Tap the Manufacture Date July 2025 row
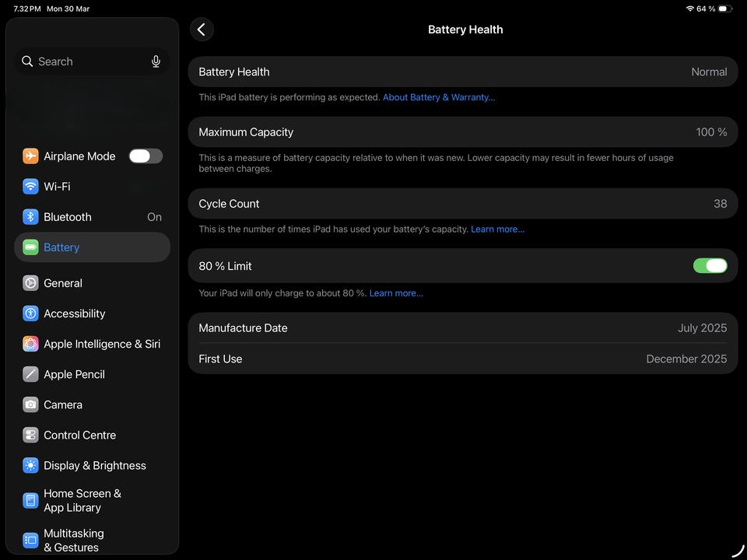The image size is (747, 560). click(x=462, y=328)
